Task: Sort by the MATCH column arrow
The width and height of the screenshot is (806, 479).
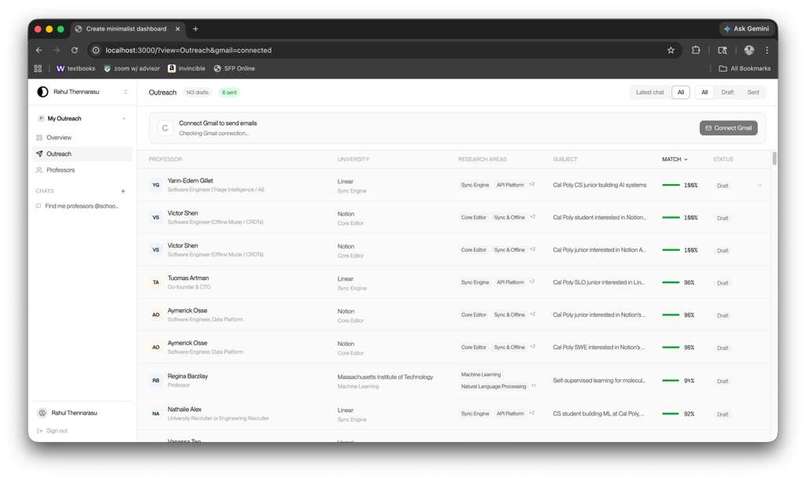Action: [686, 159]
